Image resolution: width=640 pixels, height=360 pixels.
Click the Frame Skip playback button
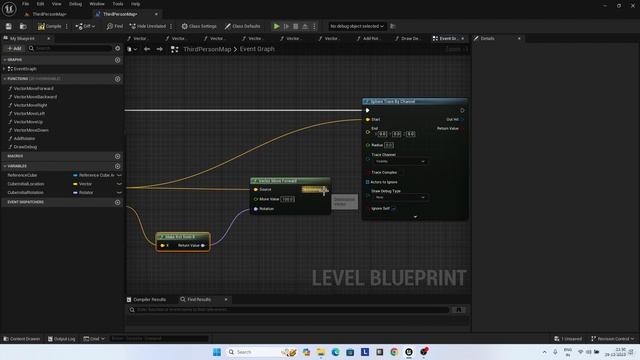click(287, 26)
